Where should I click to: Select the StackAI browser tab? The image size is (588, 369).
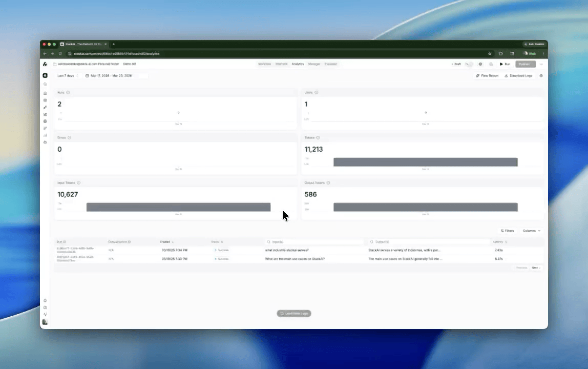click(83, 44)
